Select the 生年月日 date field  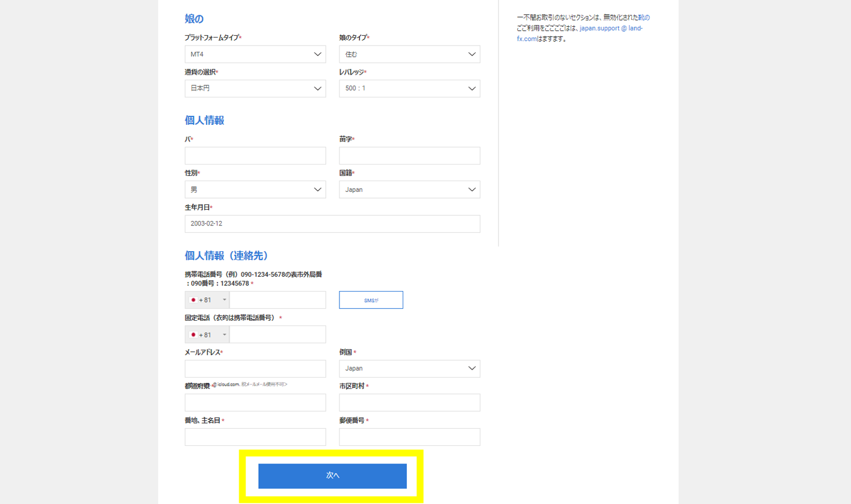coord(332,224)
